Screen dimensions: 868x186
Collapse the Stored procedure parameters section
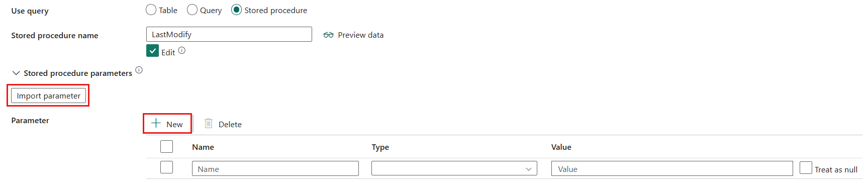point(16,73)
